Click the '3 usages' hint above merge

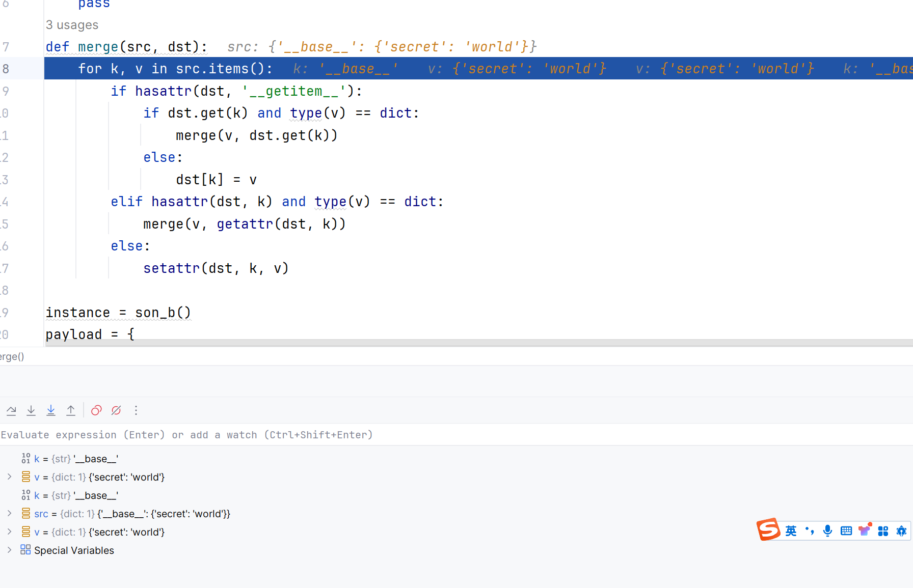tap(72, 25)
